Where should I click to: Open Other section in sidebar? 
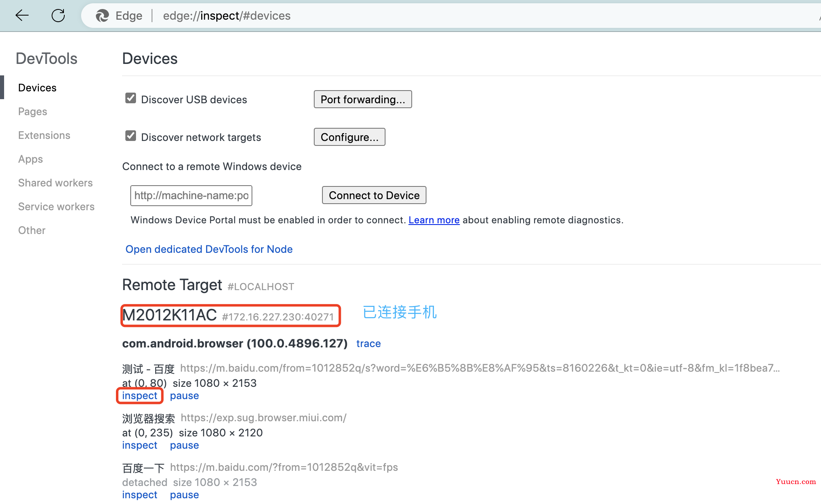(32, 230)
